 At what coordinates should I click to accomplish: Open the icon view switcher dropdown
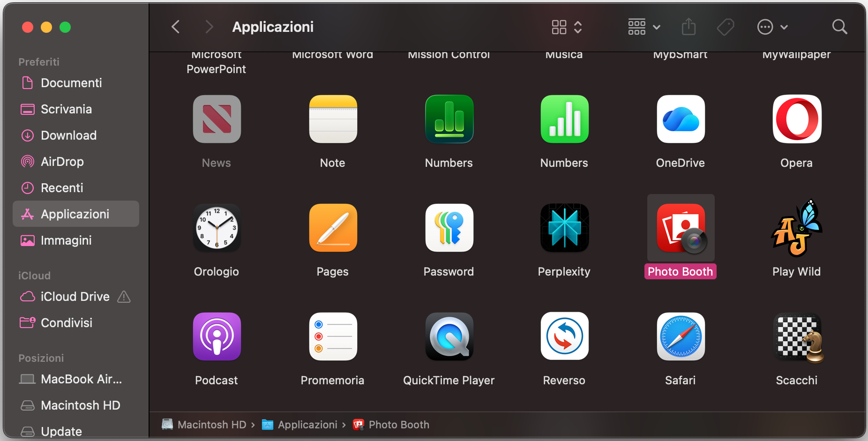[x=567, y=27]
